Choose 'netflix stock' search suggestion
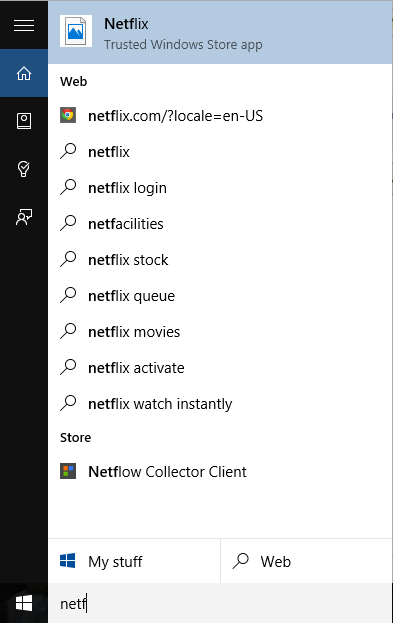The image size is (393, 623). 220,260
